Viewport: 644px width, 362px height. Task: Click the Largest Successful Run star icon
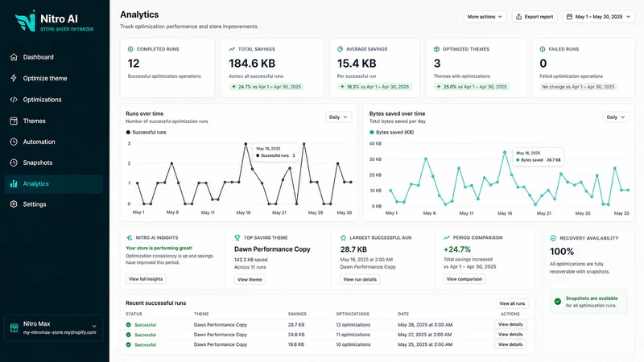(x=344, y=237)
